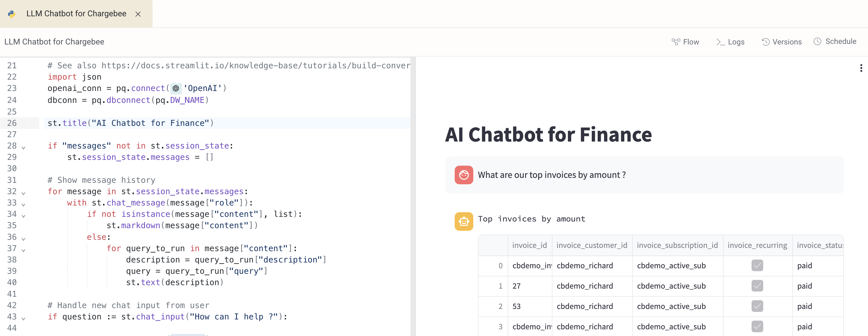The image size is (868, 336).
Task: Click the code editor vertical scrollbar
Action: [413, 196]
